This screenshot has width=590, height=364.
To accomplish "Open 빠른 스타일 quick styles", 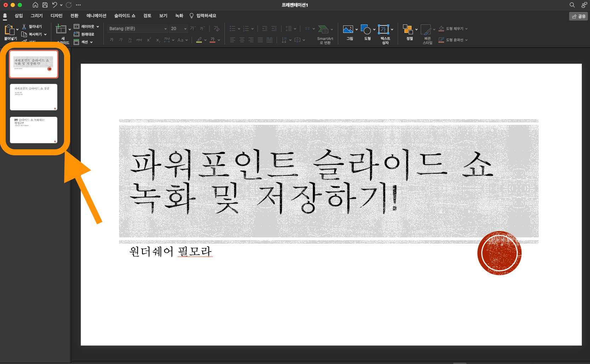I will click(426, 30).
